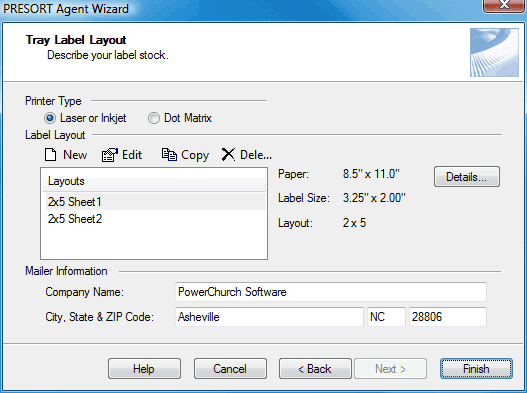Click the Edit layout icon
This screenshot has height=393, width=527.
(110, 155)
